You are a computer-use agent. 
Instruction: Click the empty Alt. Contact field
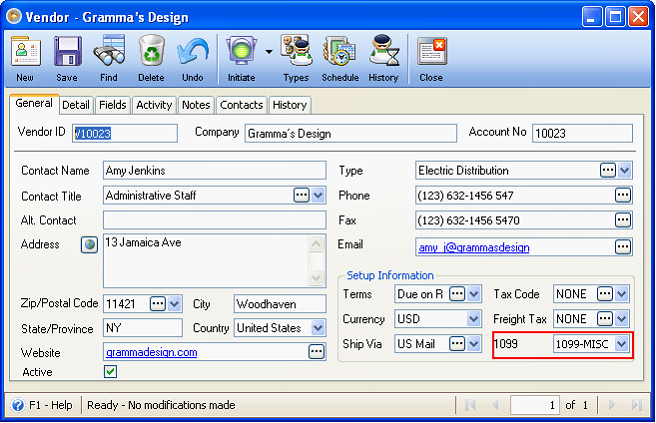tap(215, 220)
